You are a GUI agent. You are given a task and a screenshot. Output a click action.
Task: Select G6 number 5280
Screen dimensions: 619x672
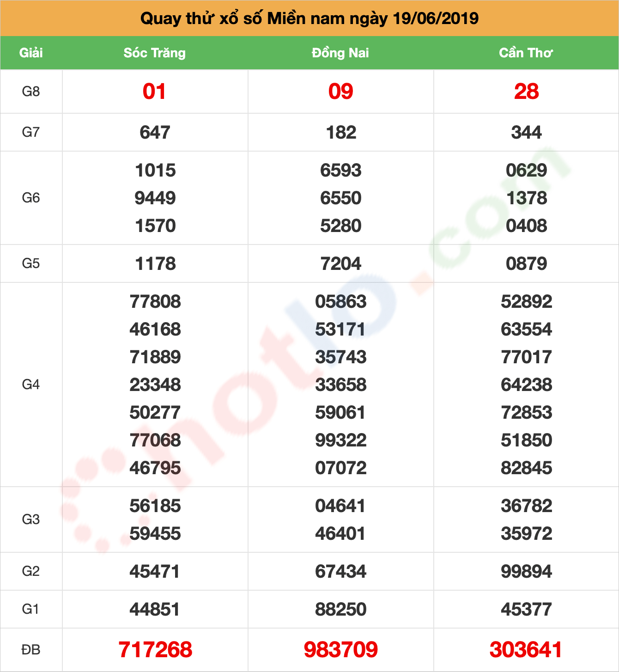pos(341,226)
